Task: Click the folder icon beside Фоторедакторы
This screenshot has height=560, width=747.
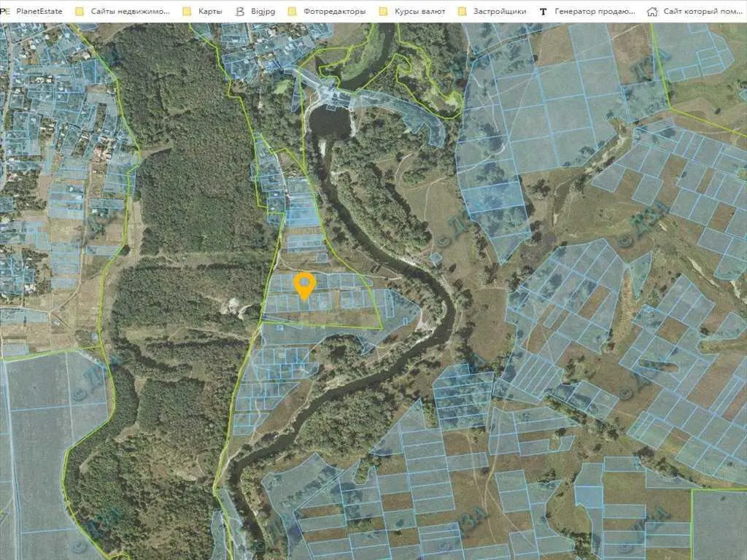Action: point(293,12)
